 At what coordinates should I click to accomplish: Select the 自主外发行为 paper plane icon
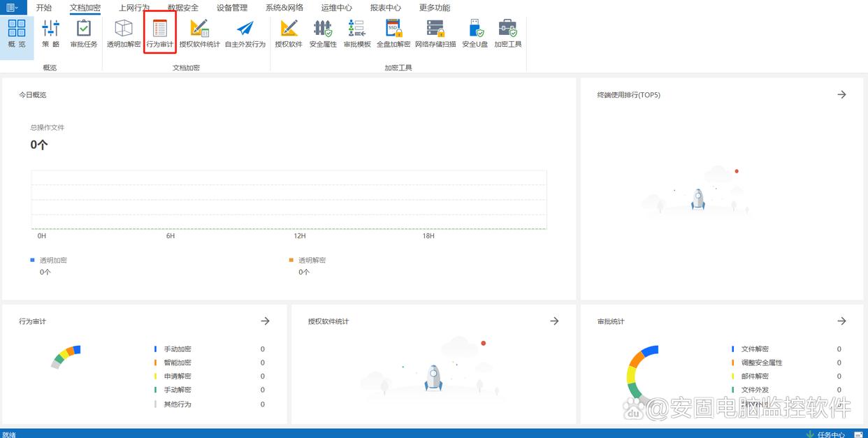tap(245, 33)
